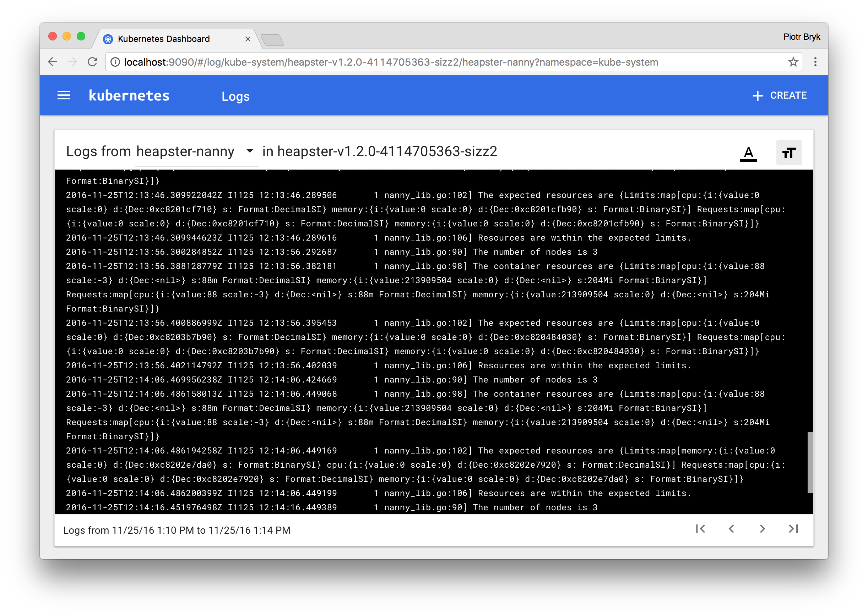Click the CREATE button

(x=780, y=95)
